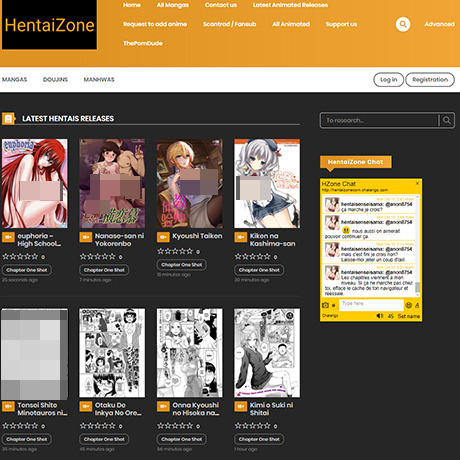Image resolution: width=460 pixels, height=460 pixels.
Task: Click the 18+ badge next to Kyoushi Taiken
Action: pos(163,237)
